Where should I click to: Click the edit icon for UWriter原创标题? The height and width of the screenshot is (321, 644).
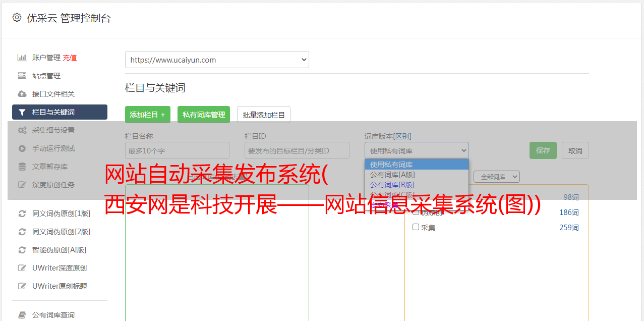click(x=22, y=286)
